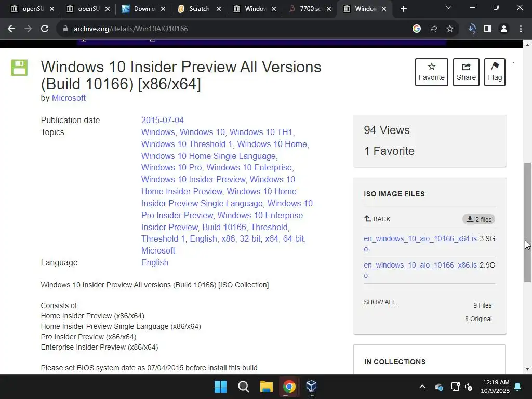The height and width of the screenshot is (399, 532).
Task: Open the x86 topic link
Action: [228, 238]
